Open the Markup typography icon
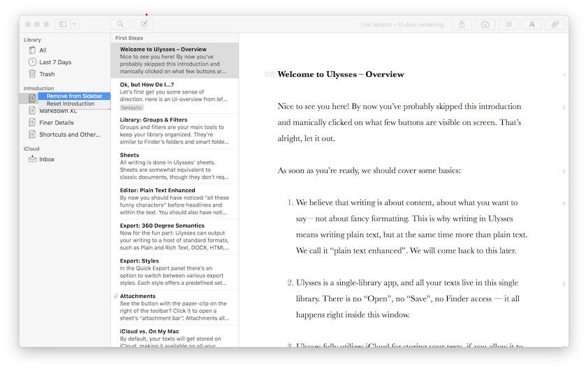 (531, 24)
